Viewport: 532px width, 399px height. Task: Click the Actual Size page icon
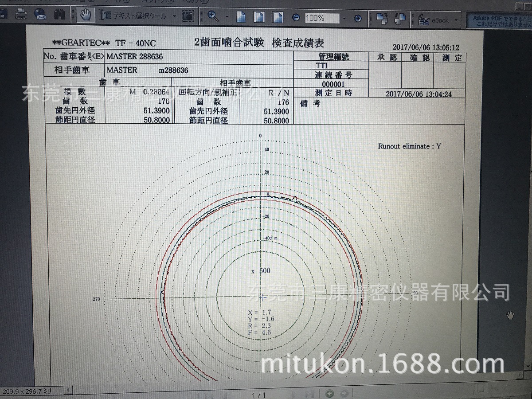pos(242,18)
